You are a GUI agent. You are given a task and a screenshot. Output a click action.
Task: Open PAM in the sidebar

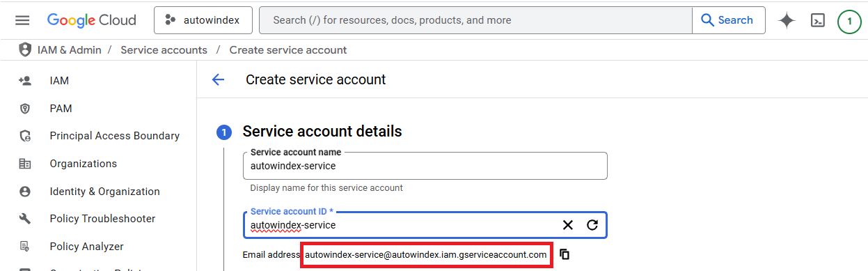[x=61, y=109]
